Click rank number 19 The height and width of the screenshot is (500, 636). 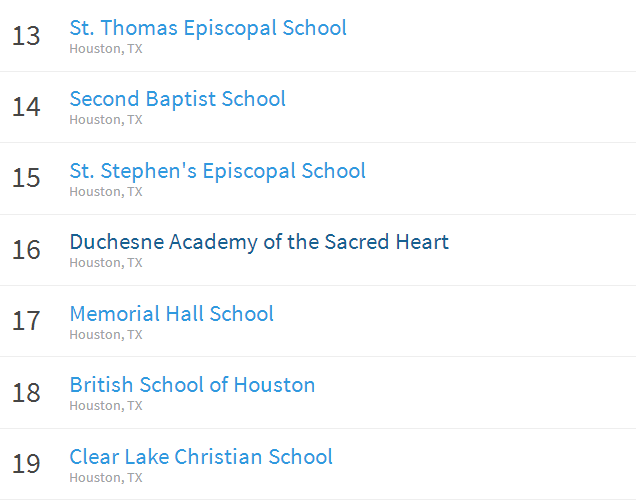(x=26, y=465)
